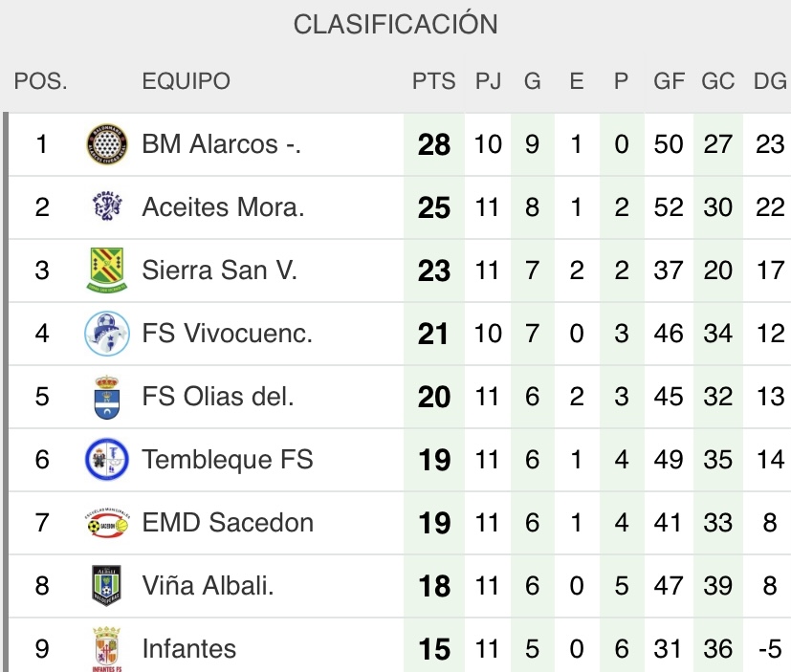Click the FS Olias del. crowned shield
The image size is (791, 672).
point(106,397)
